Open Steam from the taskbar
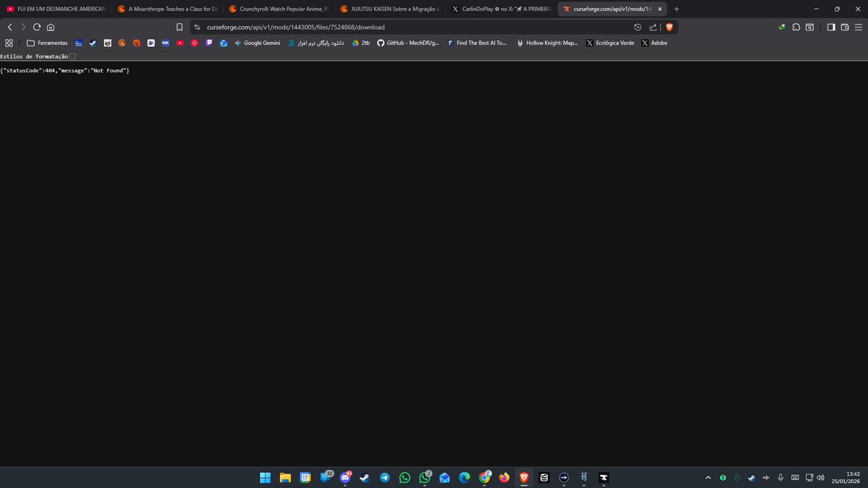868x488 pixels. point(365,477)
